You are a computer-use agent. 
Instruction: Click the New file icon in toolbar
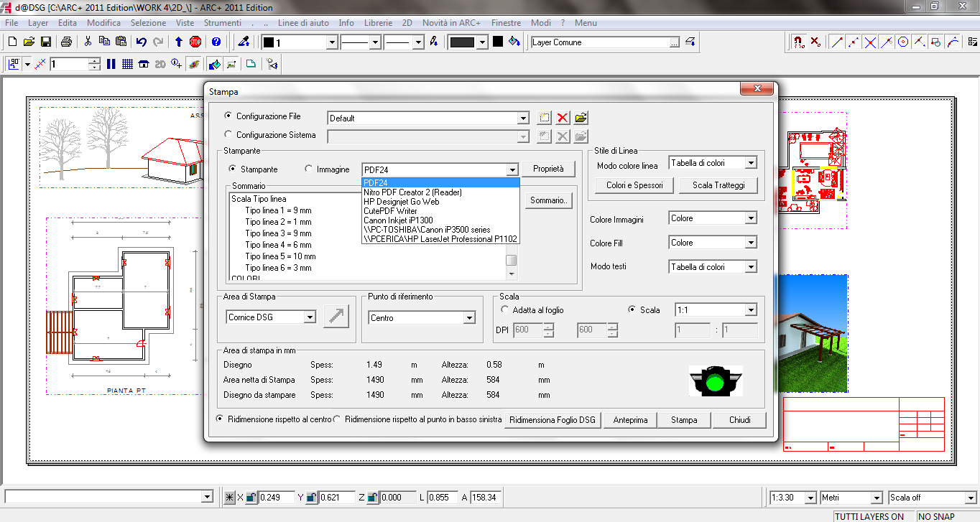13,42
